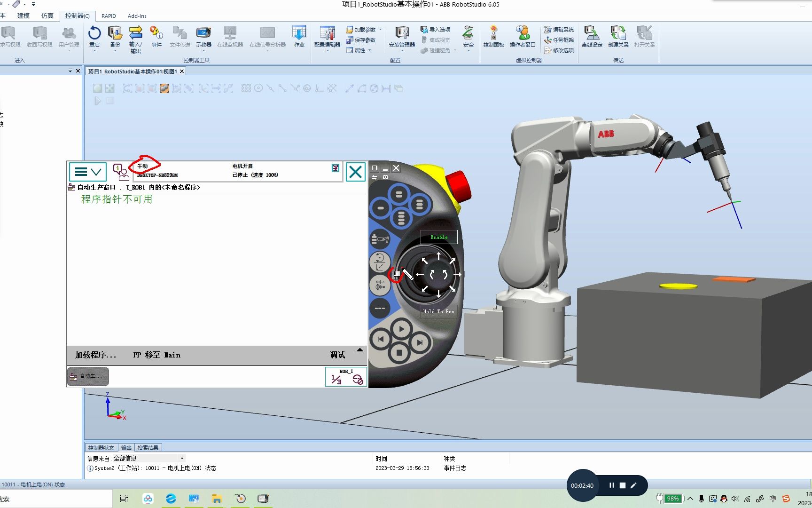
Task: Click the FlexPendant step backward button
Action: coord(381,339)
